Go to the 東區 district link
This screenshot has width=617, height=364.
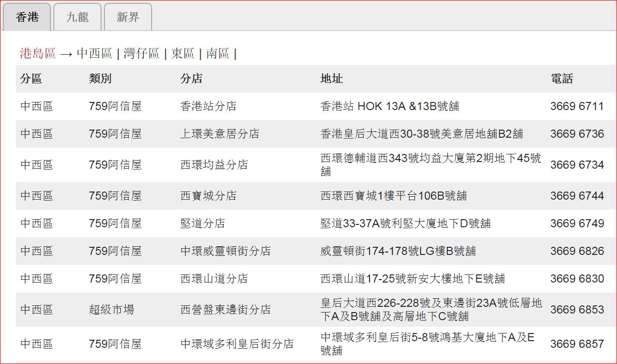pos(183,53)
